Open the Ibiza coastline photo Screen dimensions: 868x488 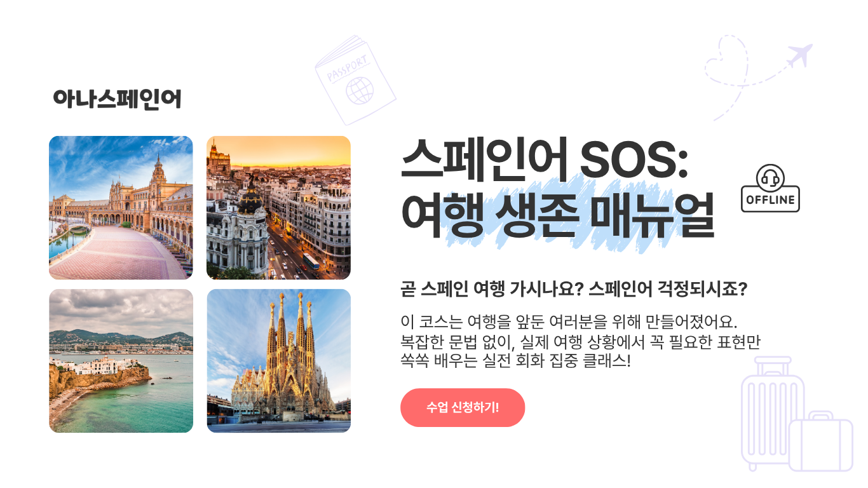pyautogui.click(x=121, y=361)
